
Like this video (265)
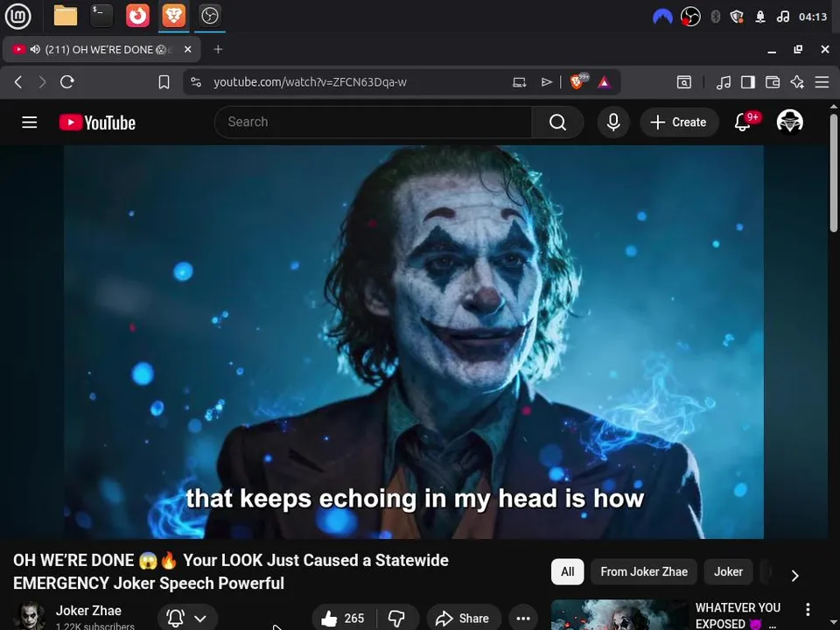pos(343,619)
